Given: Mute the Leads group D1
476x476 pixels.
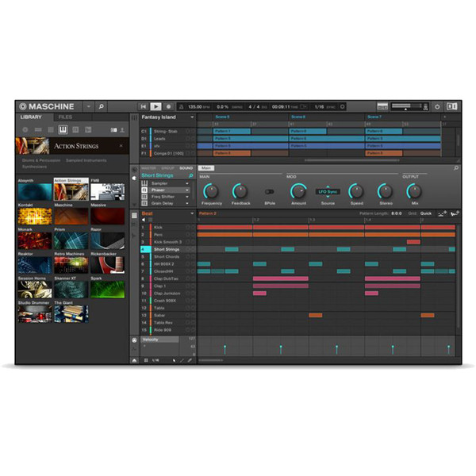Looking at the screenshot, I should 188,139.
